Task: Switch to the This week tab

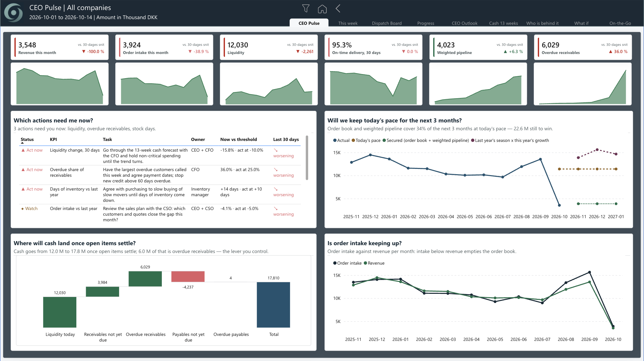Action: click(x=348, y=23)
